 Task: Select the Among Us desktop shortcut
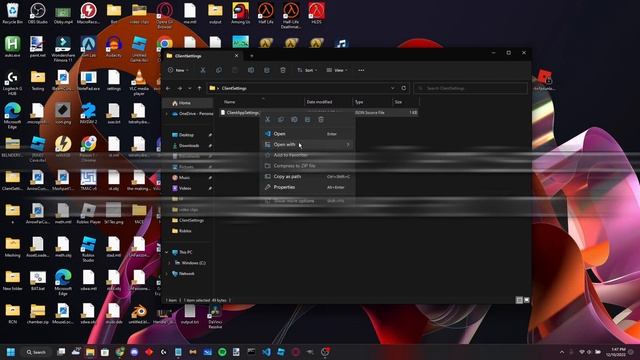(x=240, y=13)
